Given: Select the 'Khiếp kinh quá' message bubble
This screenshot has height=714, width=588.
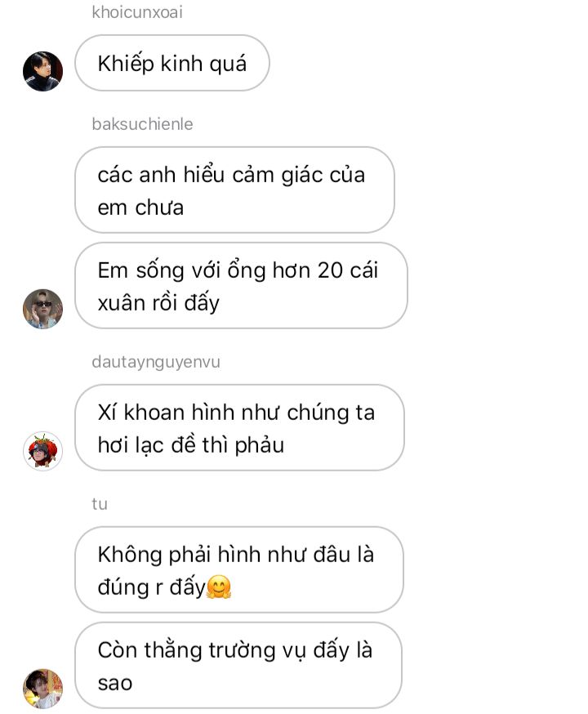Looking at the screenshot, I should click(172, 63).
